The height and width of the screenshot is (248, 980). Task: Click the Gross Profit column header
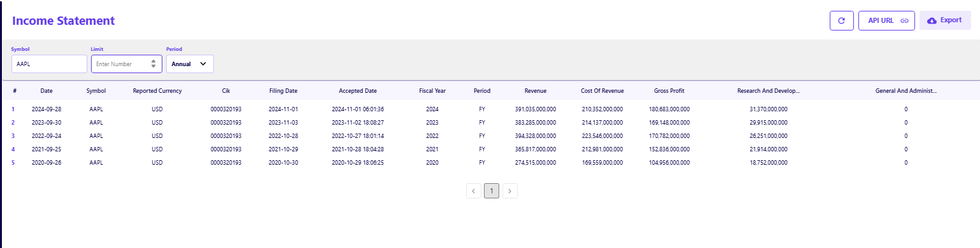669,91
